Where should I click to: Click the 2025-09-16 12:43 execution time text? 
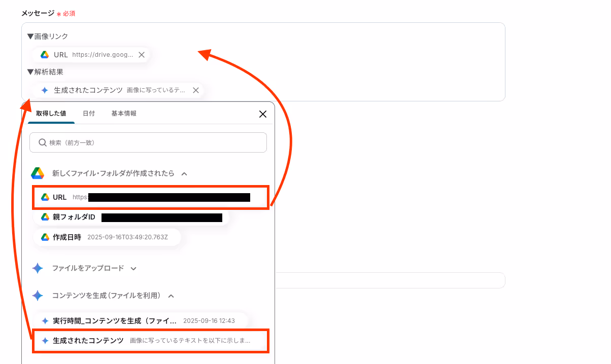[209, 321]
